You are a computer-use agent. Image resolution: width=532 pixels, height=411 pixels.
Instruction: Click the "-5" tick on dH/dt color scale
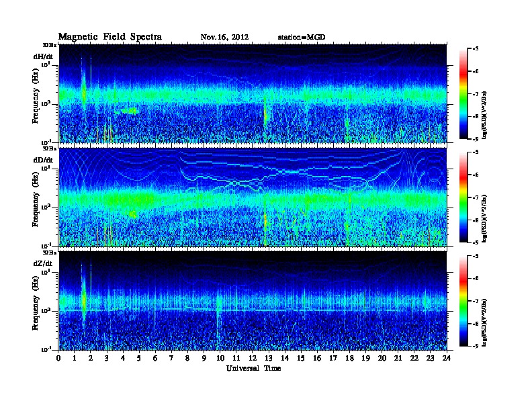[x=476, y=49]
